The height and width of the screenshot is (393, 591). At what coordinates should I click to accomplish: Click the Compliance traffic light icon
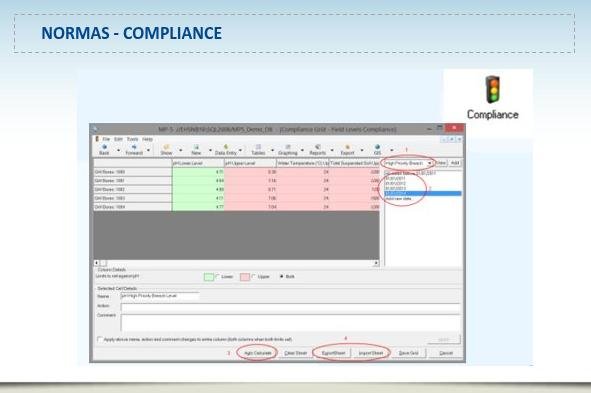pos(492,89)
